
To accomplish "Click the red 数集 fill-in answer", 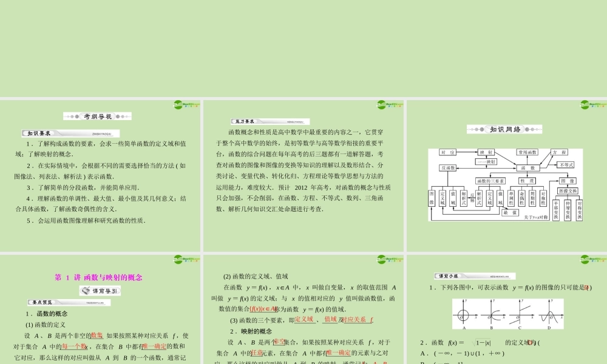I will 97,335.
